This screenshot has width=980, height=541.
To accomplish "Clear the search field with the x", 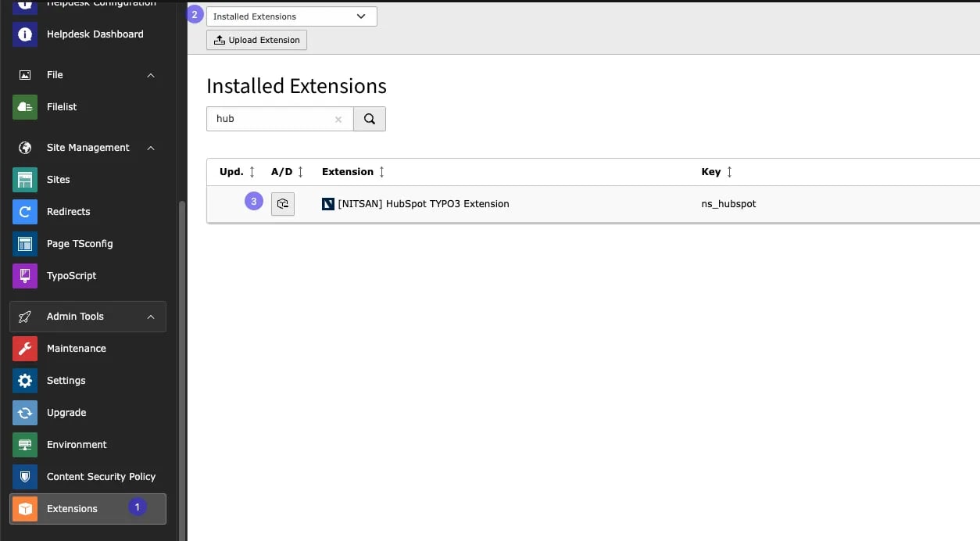I will [x=338, y=120].
